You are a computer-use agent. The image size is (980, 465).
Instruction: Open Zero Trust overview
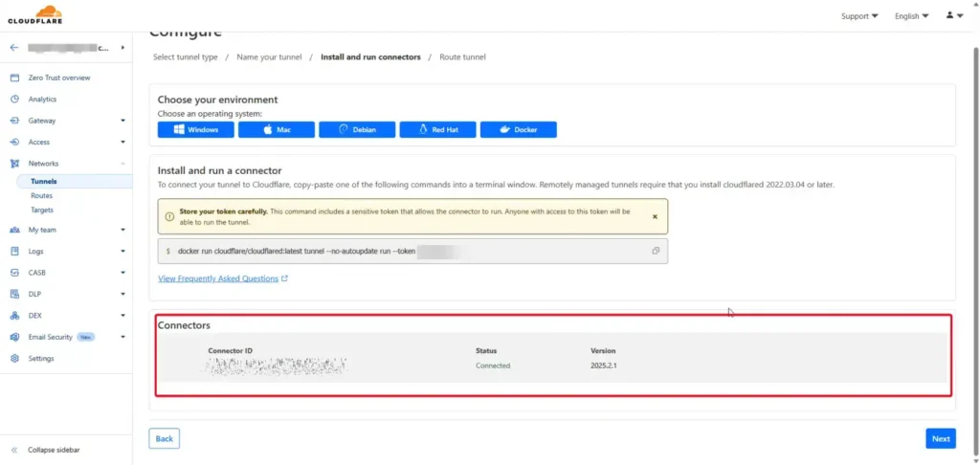pyautogui.click(x=59, y=78)
